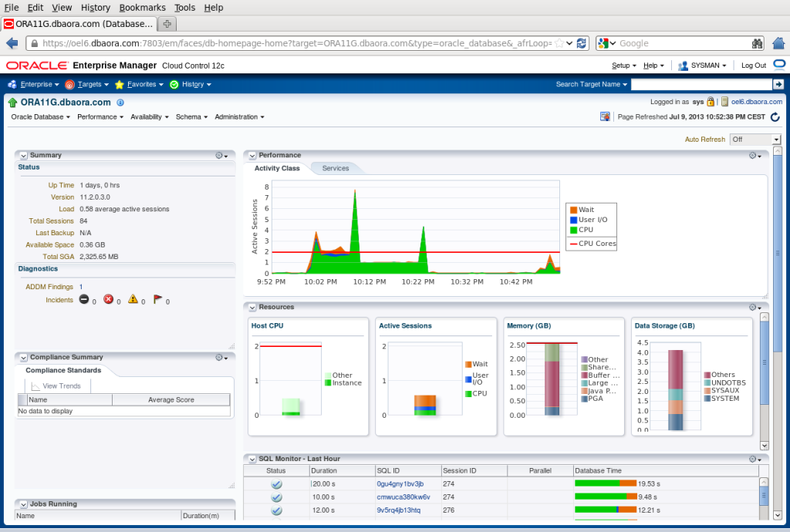Click the browser back arrow button
790x532 pixels.
click(x=12, y=43)
